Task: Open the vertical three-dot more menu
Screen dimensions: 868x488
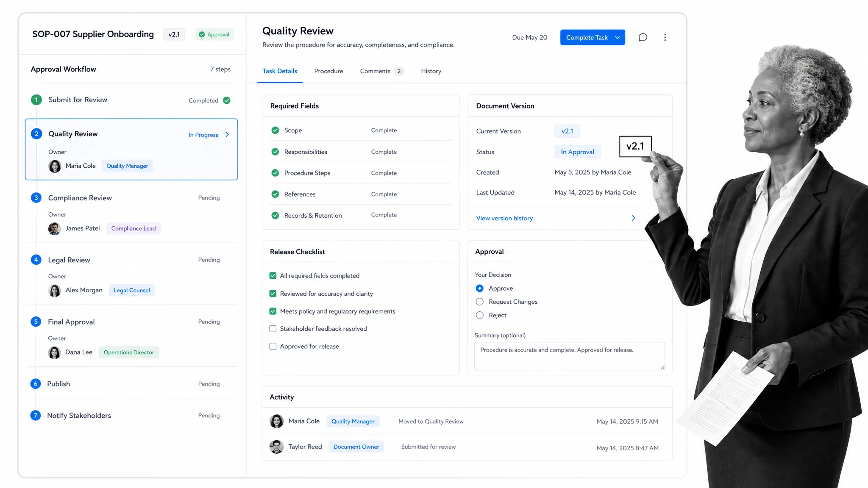Action: tap(665, 37)
